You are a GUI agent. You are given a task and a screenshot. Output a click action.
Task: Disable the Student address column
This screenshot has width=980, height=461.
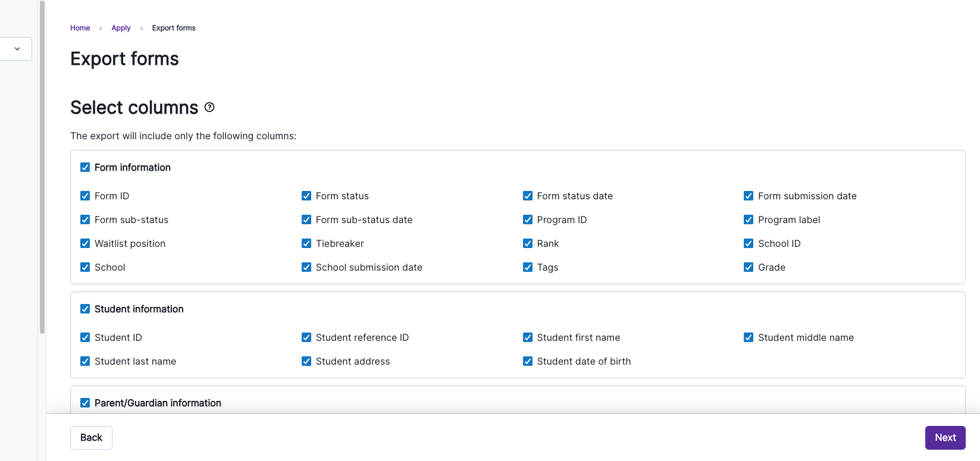[306, 362]
